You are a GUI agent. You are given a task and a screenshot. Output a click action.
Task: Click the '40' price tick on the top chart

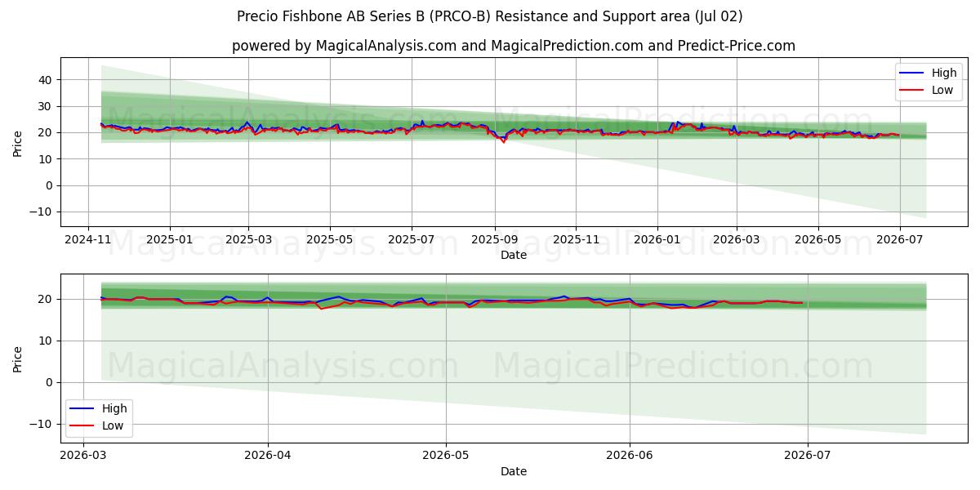tap(45, 80)
